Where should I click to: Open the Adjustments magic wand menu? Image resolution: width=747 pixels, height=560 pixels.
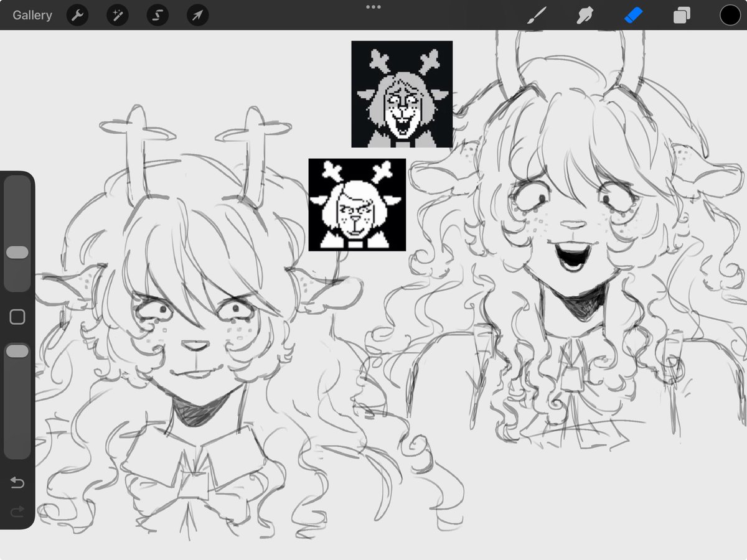117,15
